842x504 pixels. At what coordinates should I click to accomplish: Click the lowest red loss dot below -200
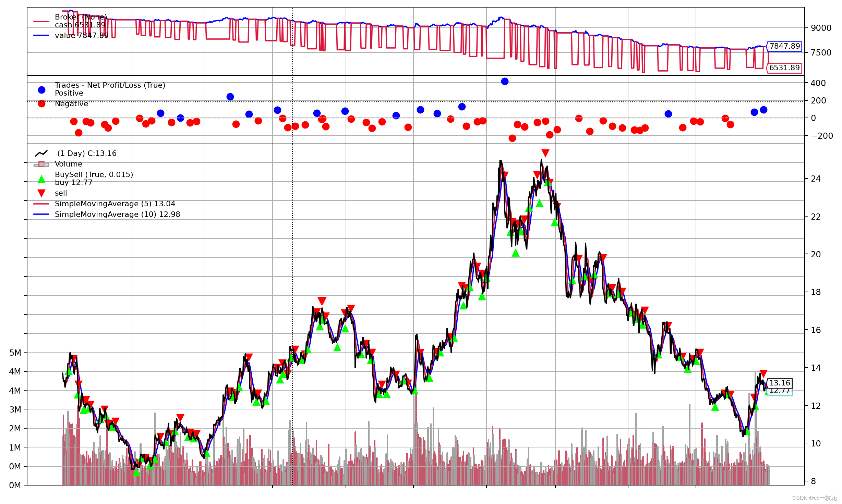tap(512, 138)
